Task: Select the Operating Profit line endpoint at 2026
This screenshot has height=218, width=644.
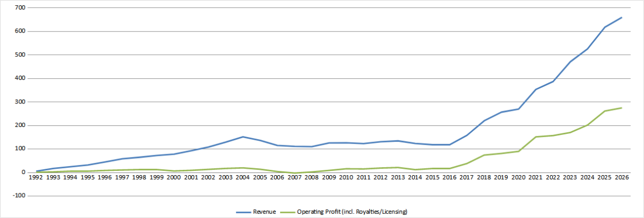Action: [621, 108]
